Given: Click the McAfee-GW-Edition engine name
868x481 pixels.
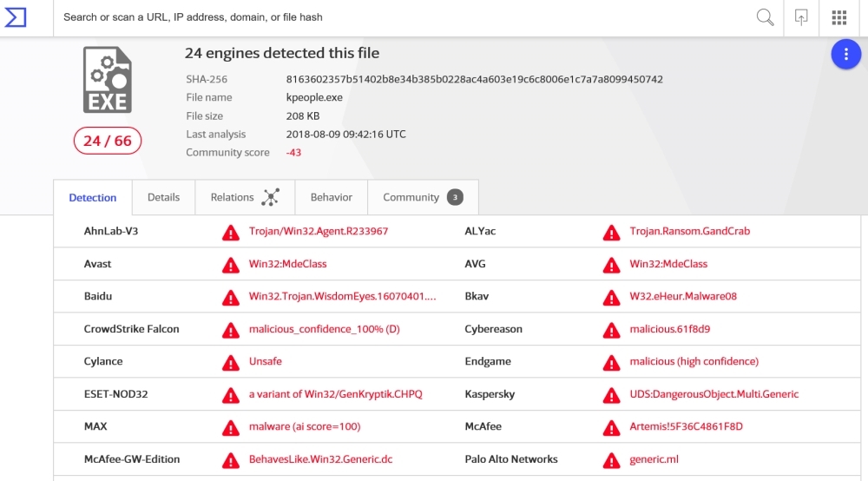Looking at the screenshot, I should (132, 458).
